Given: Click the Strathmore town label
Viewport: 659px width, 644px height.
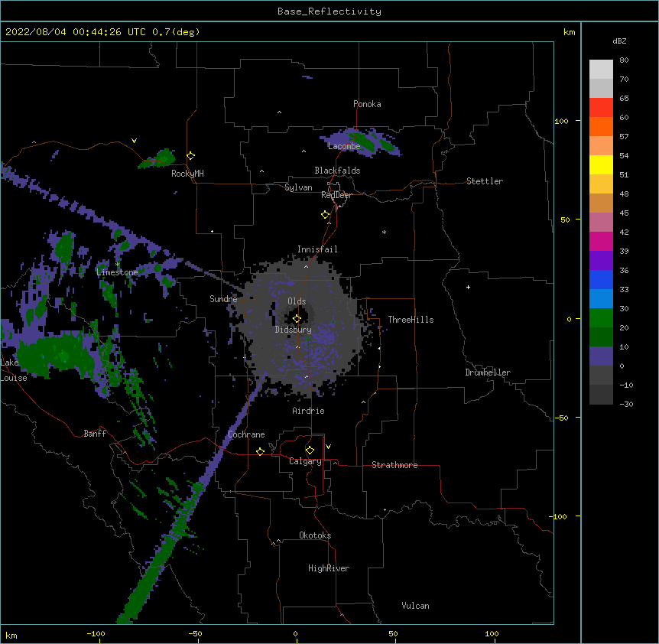Looking at the screenshot, I should click(x=394, y=465).
